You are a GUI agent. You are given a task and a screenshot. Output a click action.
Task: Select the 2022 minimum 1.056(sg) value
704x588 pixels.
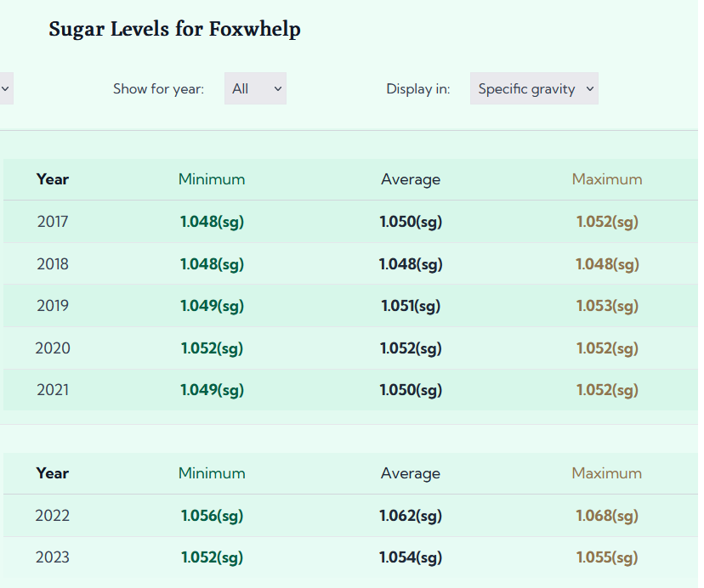(x=212, y=516)
